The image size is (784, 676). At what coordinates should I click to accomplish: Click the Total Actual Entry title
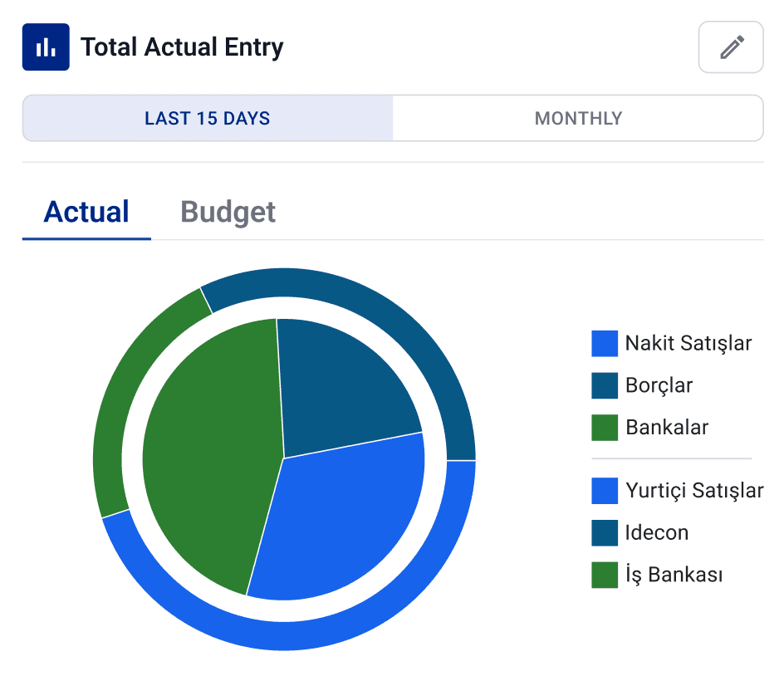[182, 47]
